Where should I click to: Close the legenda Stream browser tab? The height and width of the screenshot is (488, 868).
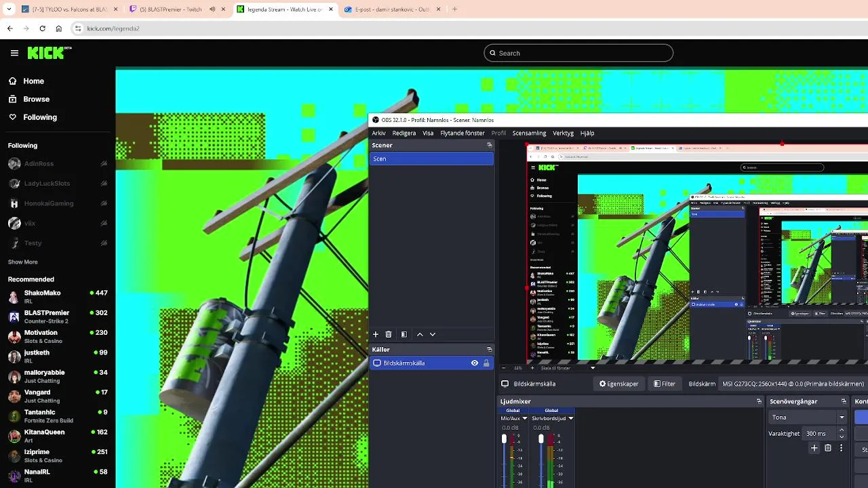click(331, 9)
